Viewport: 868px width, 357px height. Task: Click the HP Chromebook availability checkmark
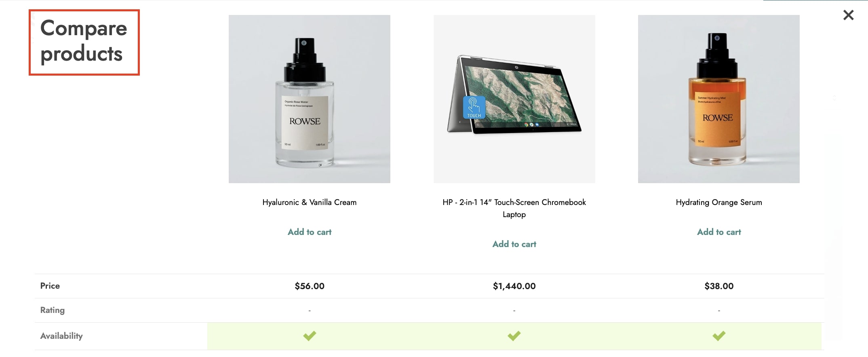514,336
